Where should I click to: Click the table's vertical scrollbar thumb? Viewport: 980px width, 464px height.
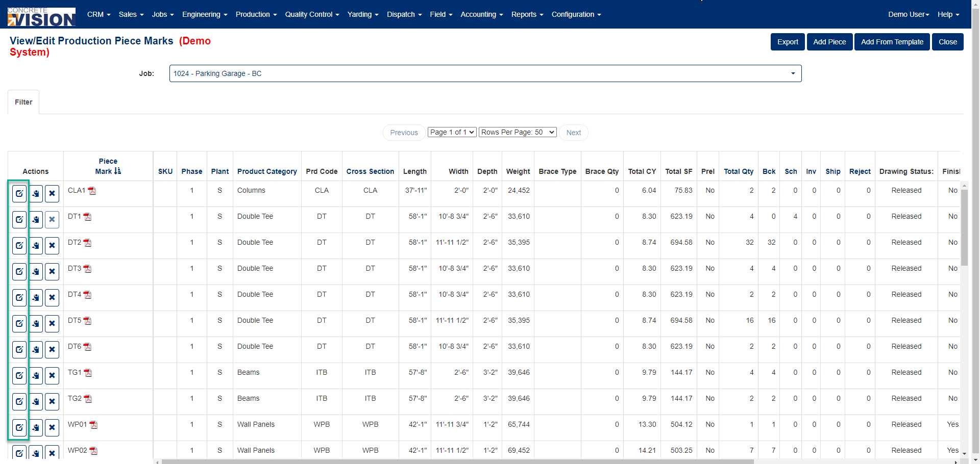964,227
